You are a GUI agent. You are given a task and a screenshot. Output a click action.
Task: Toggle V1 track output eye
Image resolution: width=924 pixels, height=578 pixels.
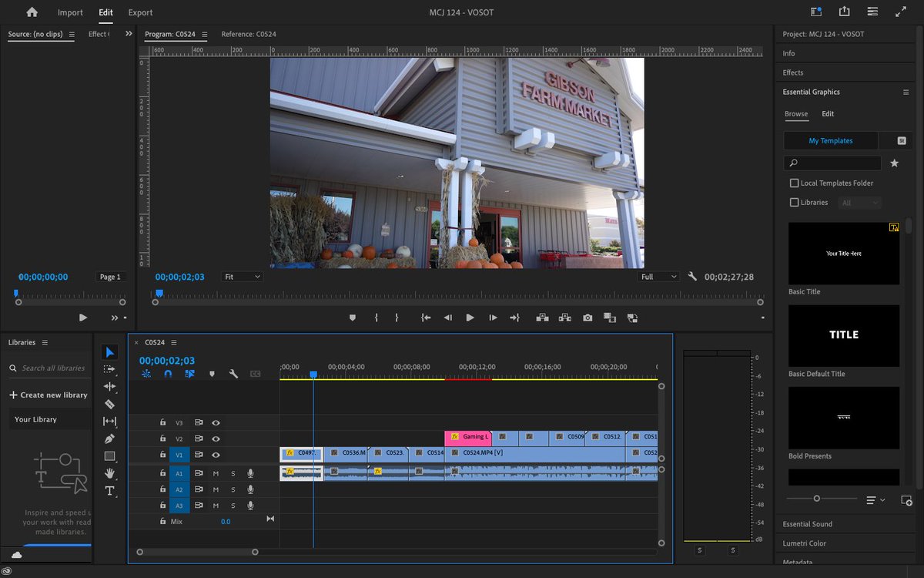[x=216, y=455]
